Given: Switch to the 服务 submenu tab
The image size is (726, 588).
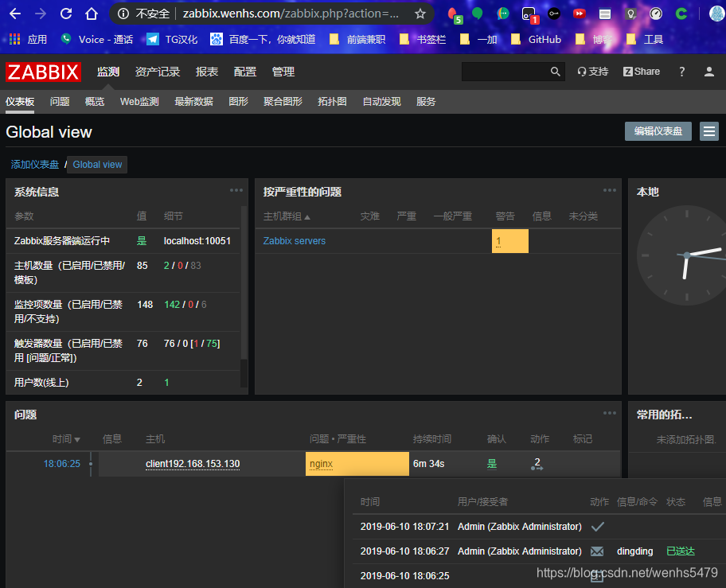Looking at the screenshot, I should [426, 102].
